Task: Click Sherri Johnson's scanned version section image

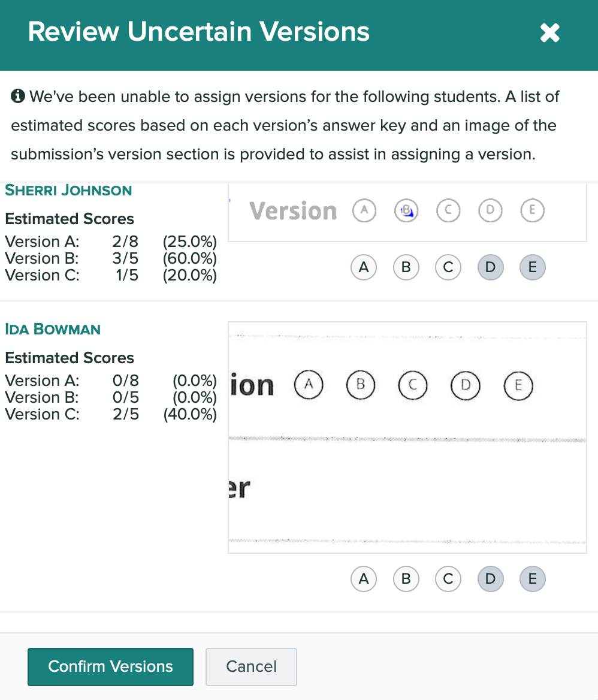Action: point(407,212)
